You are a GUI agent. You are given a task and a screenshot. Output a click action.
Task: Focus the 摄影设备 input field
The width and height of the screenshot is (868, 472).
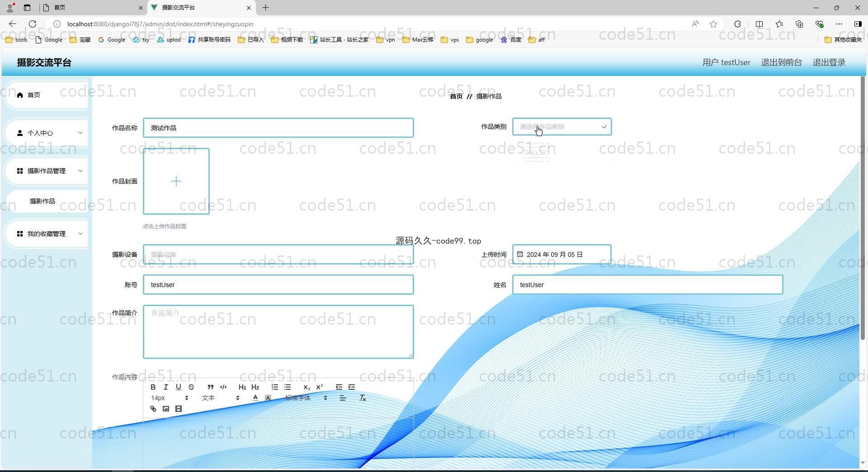278,255
